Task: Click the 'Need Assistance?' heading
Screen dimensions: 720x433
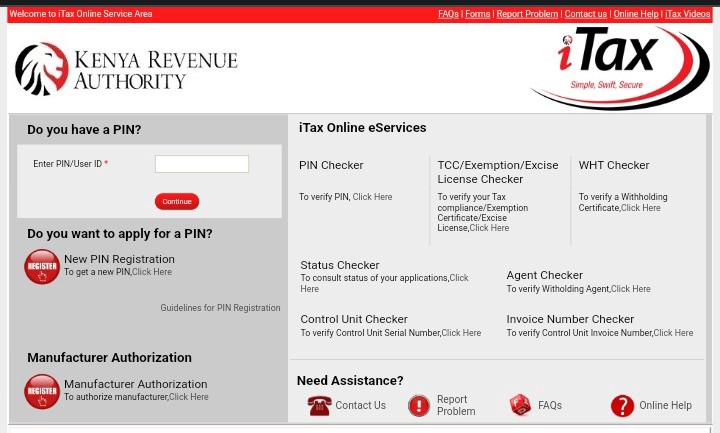Action: pos(350,381)
